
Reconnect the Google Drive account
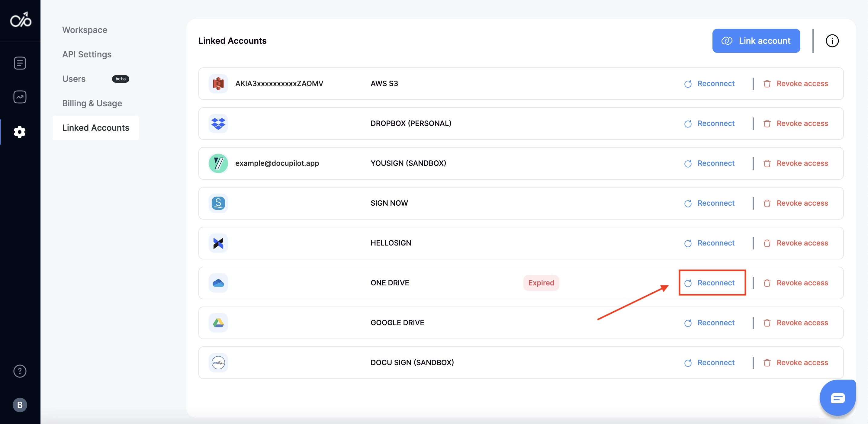coord(710,323)
